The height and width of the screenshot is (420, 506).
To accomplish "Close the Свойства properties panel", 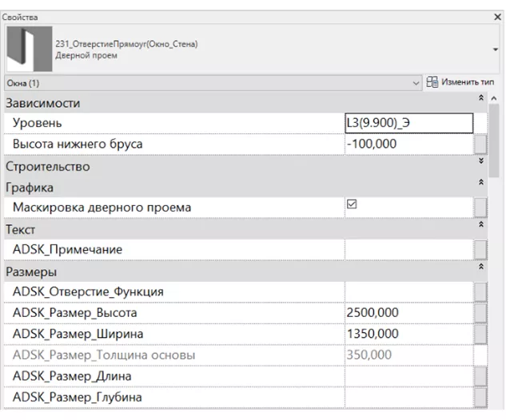I will click(x=498, y=17).
